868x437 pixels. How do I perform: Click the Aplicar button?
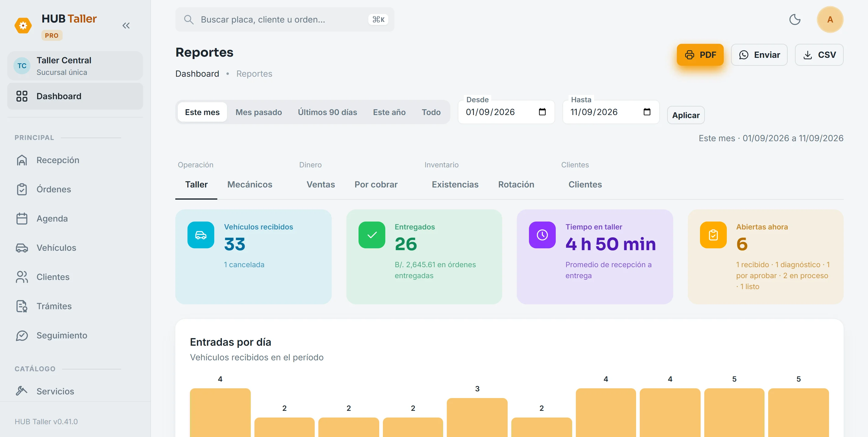pyautogui.click(x=686, y=115)
